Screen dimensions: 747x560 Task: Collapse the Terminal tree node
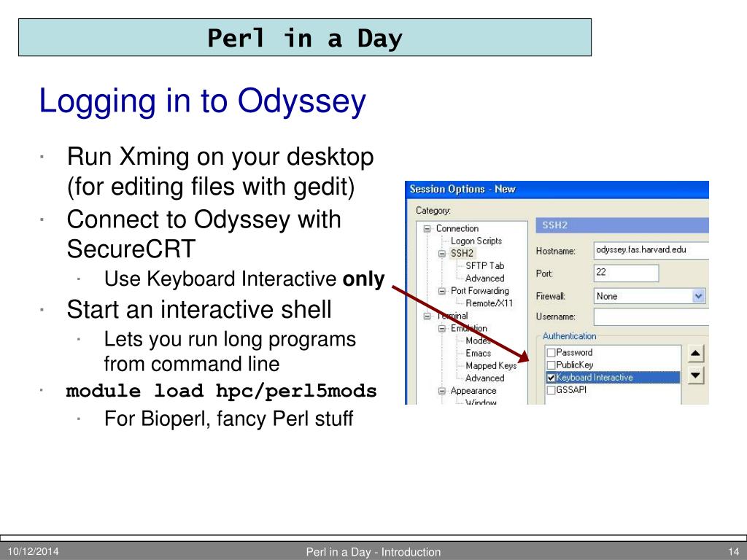[427, 316]
